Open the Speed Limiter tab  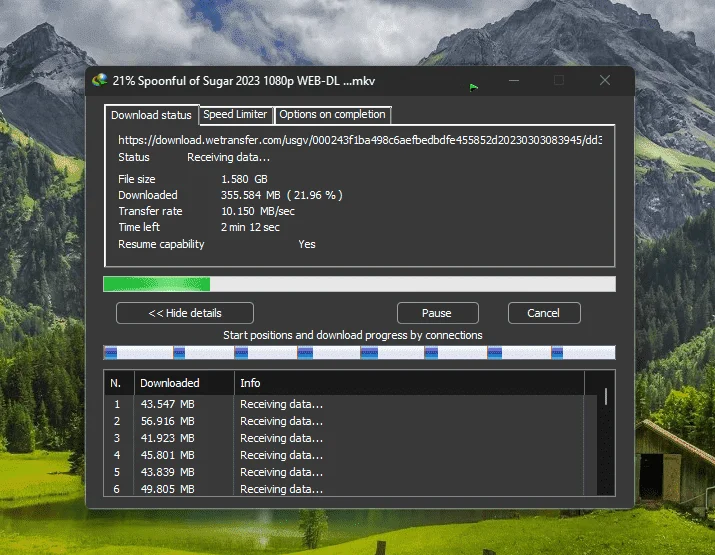tap(235, 114)
